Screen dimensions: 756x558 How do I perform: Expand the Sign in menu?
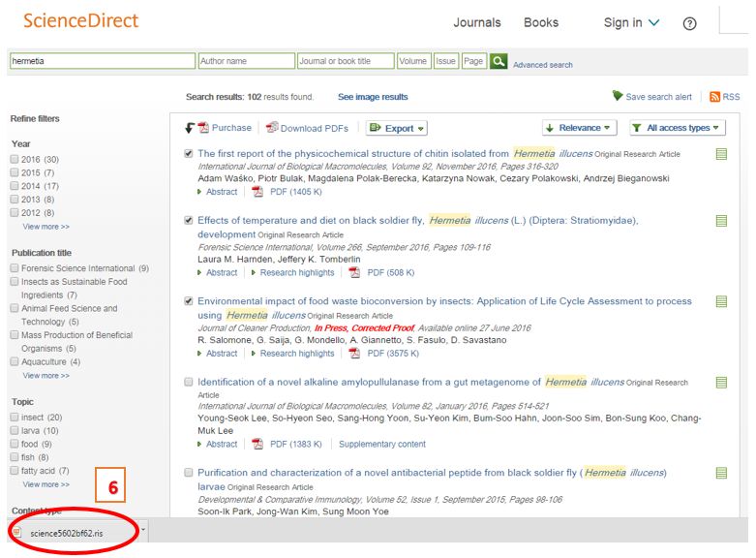[x=631, y=22]
